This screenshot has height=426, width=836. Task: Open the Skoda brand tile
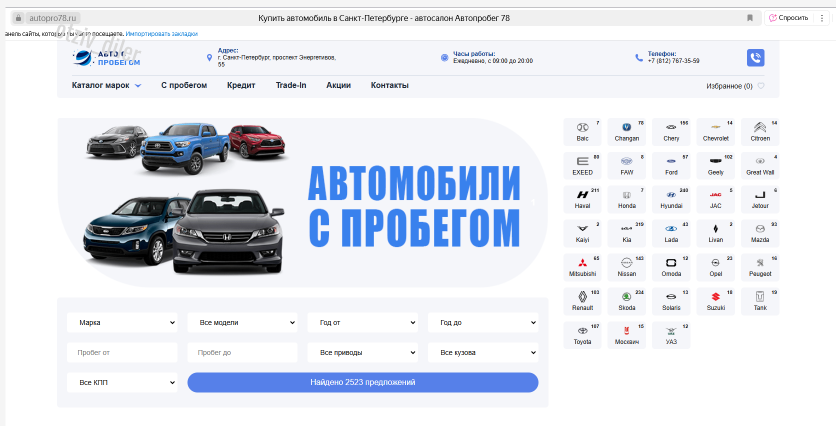(626, 301)
